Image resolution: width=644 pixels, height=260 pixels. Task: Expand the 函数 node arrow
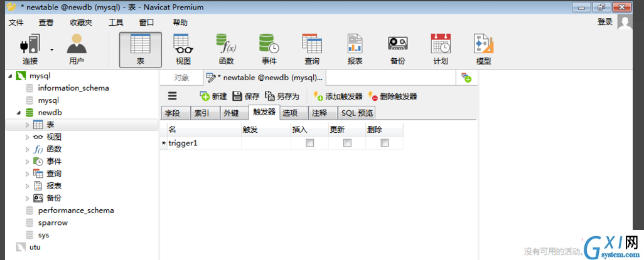click(x=28, y=149)
